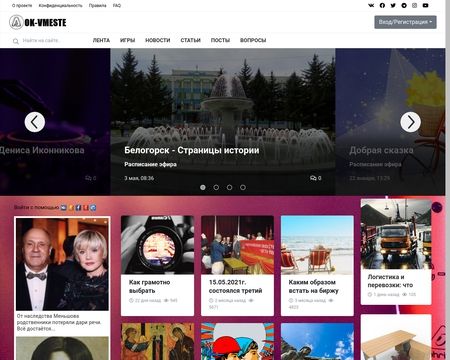Open the ВОПРОСЫ section

(253, 40)
